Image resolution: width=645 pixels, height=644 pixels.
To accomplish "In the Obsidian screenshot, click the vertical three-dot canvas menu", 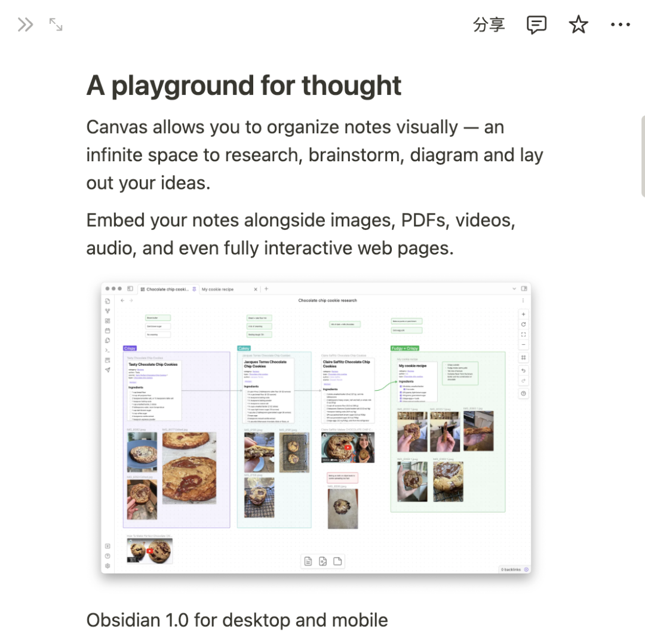I will tap(523, 300).
